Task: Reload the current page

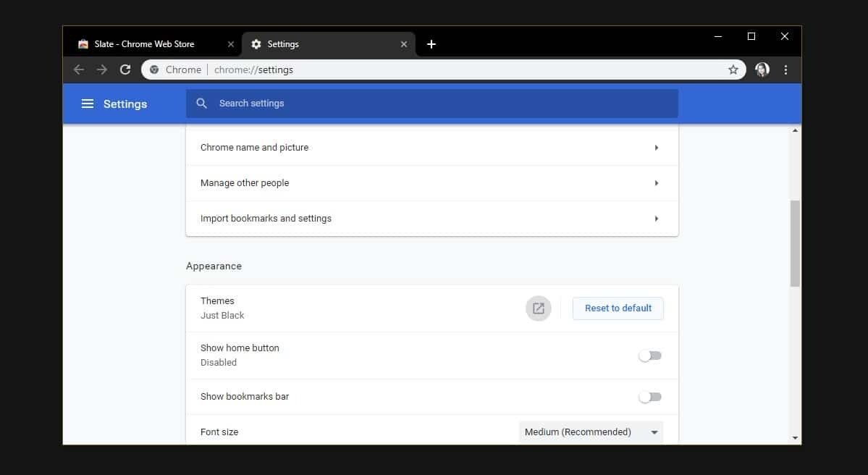Action: pos(125,70)
